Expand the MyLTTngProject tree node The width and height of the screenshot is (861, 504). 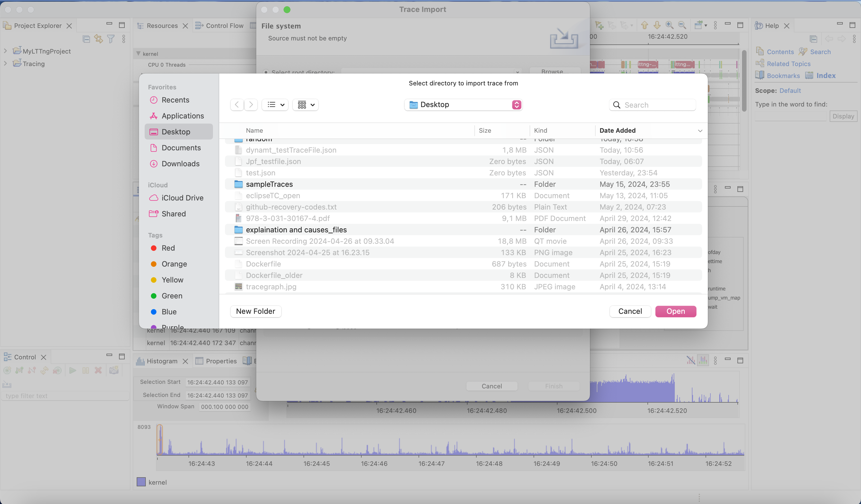(5, 51)
